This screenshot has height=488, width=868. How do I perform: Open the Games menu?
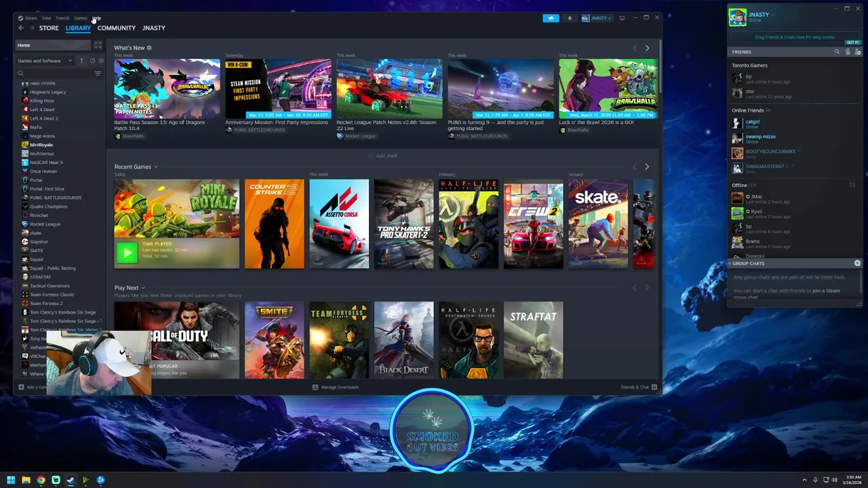80,18
